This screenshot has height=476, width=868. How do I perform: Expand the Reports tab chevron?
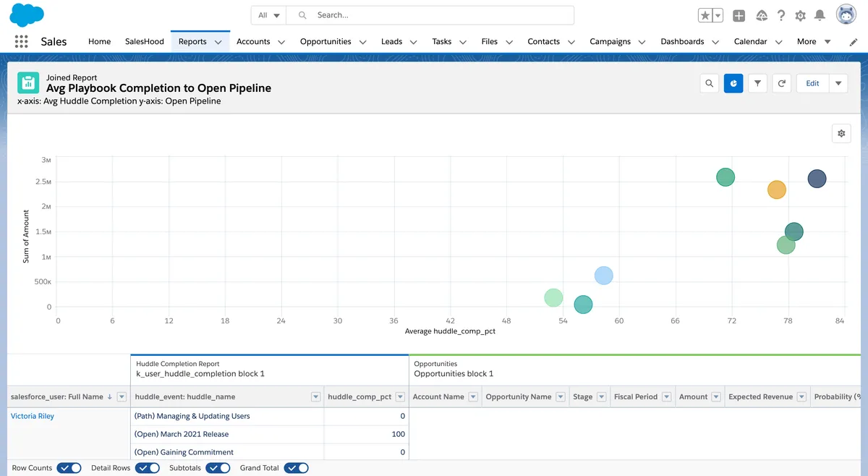(218, 42)
